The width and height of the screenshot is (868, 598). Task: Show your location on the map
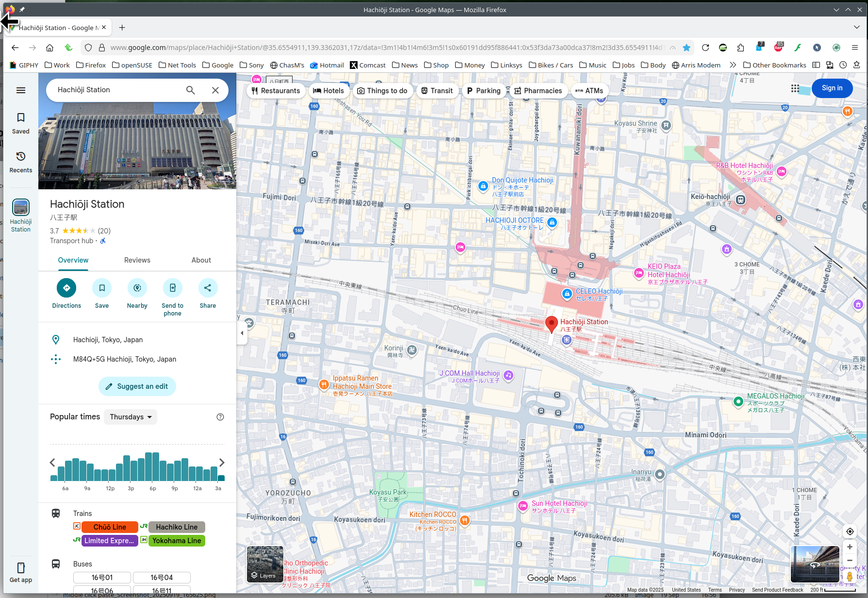tap(850, 532)
